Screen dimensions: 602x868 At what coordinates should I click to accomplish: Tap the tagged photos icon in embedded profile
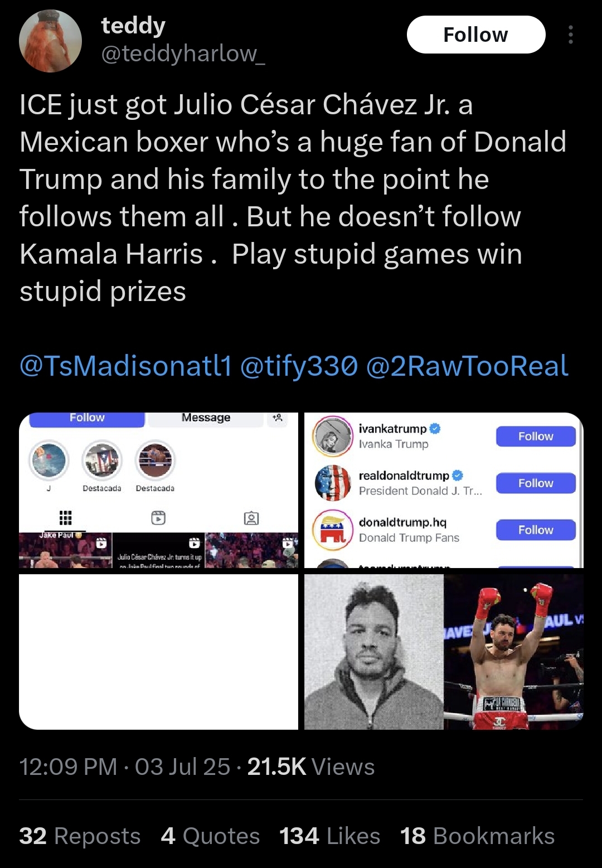[251, 518]
